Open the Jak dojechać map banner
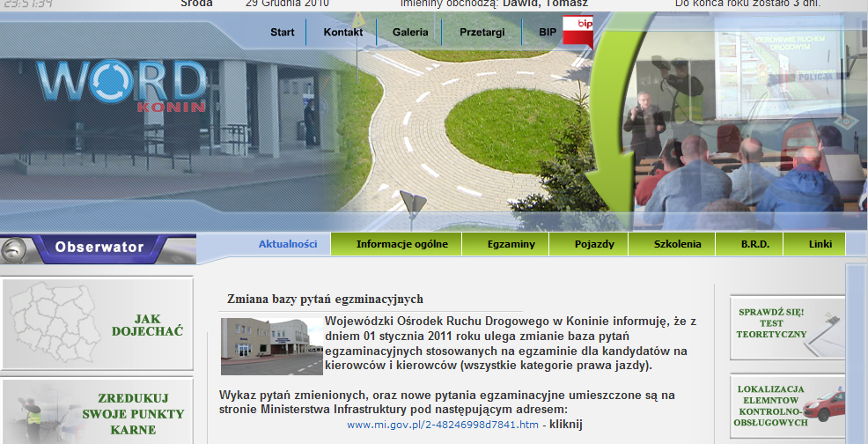Screen dimensions: 868x444 click(98, 323)
